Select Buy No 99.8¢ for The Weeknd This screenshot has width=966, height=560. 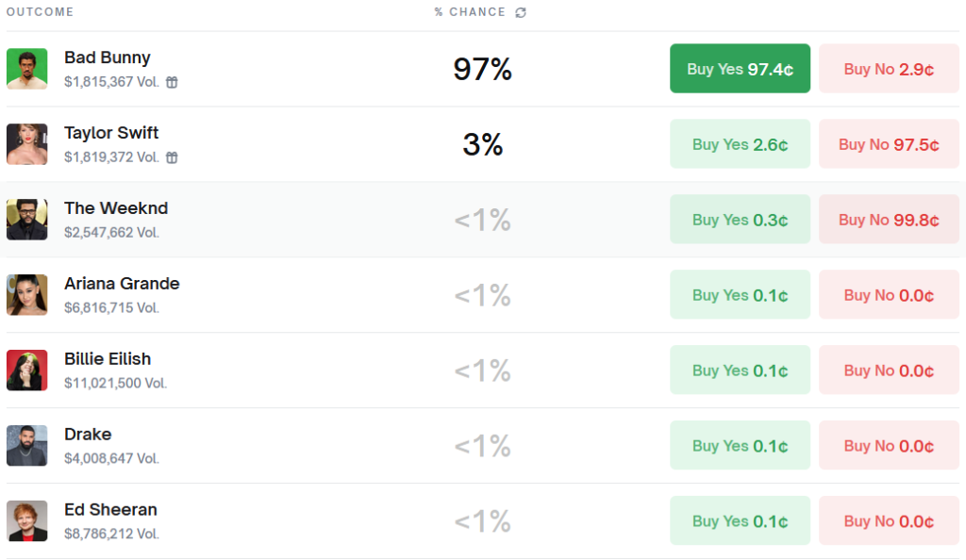[889, 220]
